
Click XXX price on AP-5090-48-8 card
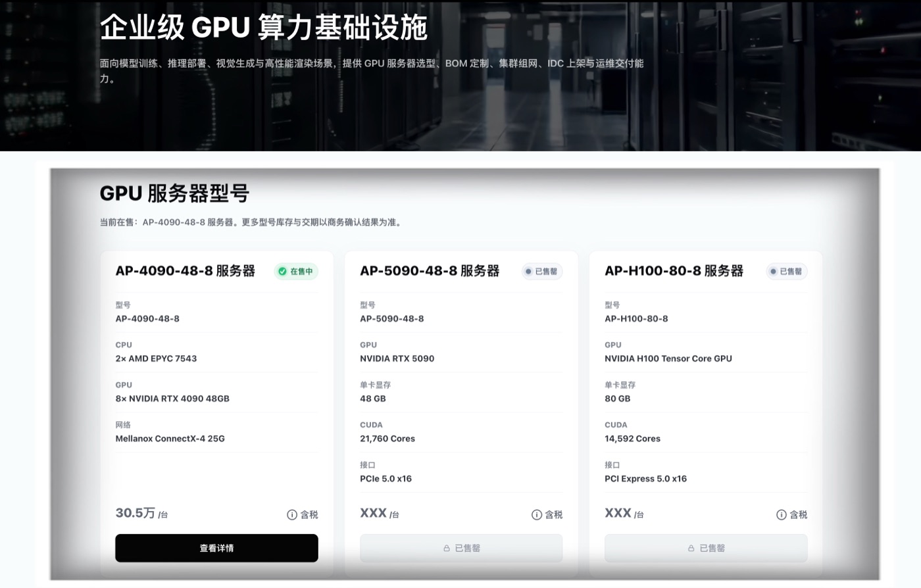pos(373,513)
